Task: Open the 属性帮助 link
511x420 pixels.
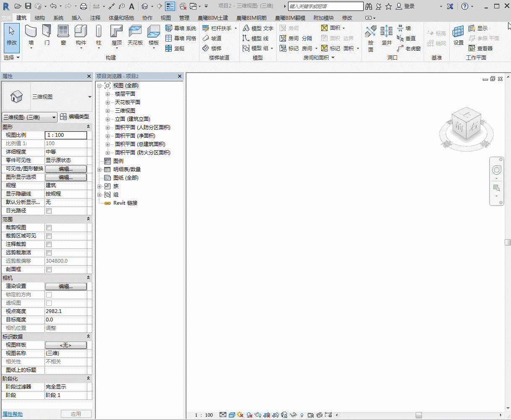Action: 13,414
